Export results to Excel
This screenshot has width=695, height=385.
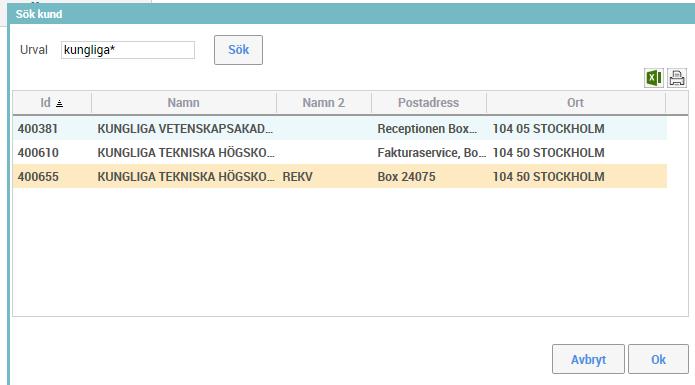coord(653,78)
